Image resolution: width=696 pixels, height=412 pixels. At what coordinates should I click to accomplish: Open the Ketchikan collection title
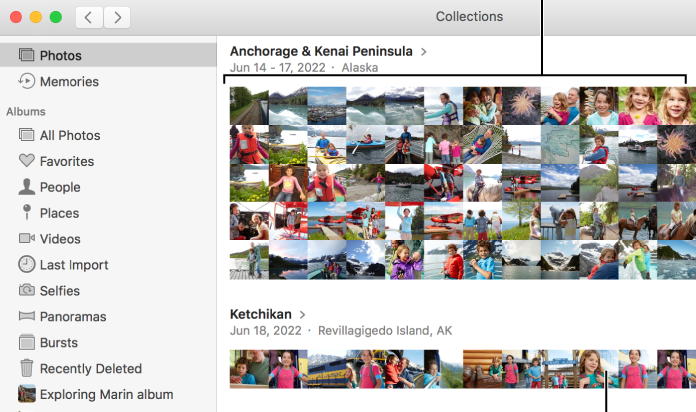[261, 314]
